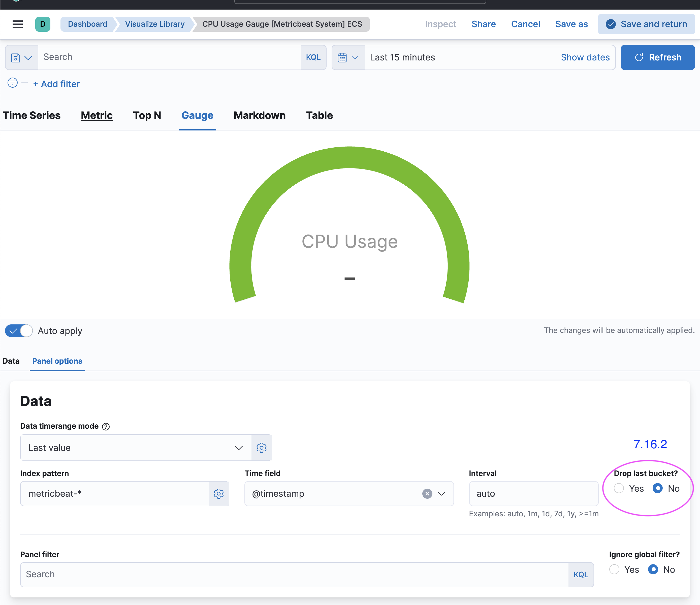Clear the @timestamp time field
Viewport: 700px width, 605px height.
tap(427, 494)
